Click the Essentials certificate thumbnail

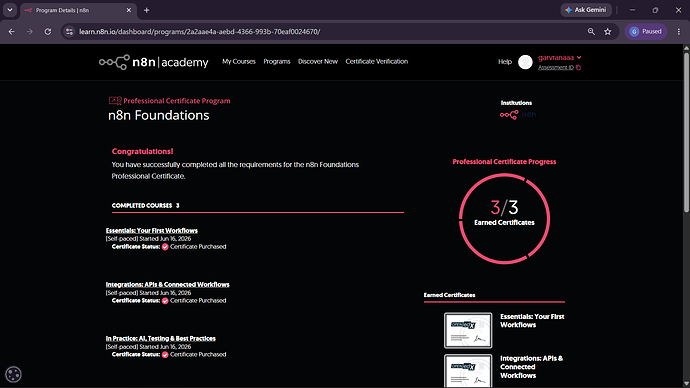pyautogui.click(x=468, y=330)
